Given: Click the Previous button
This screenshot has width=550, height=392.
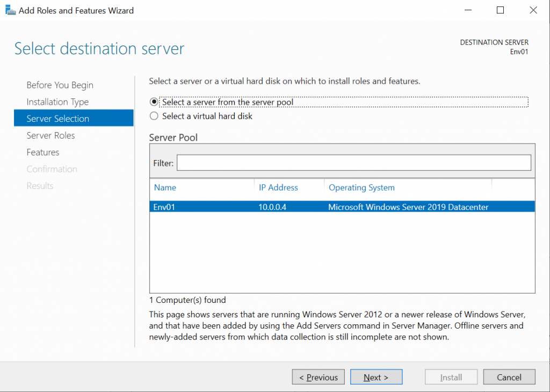Looking at the screenshot, I should 318,378.
